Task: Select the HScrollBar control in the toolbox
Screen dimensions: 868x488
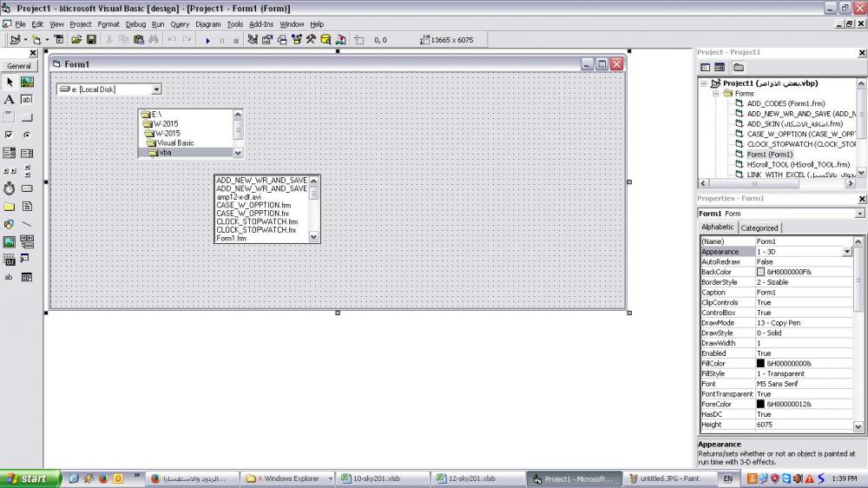Action: coord(10,170)
